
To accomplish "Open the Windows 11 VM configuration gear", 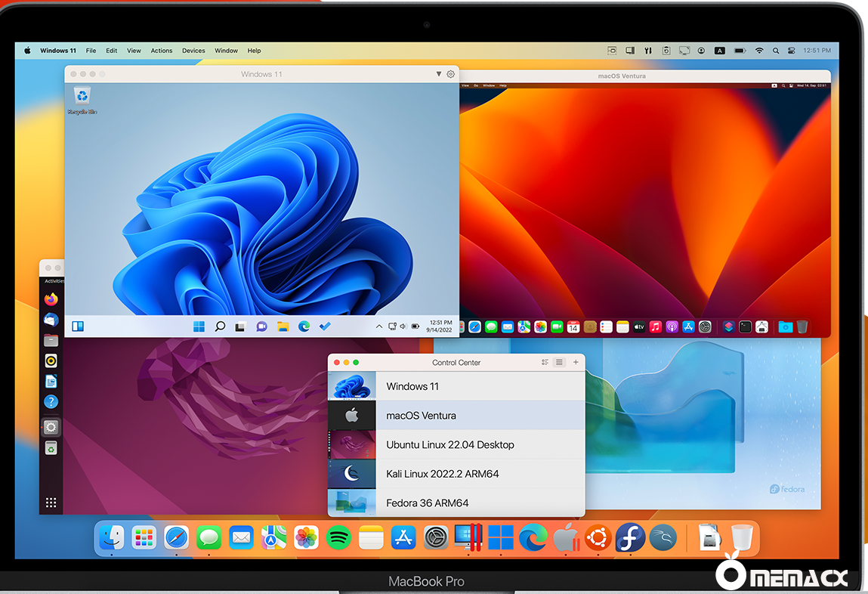I will 451,74.
